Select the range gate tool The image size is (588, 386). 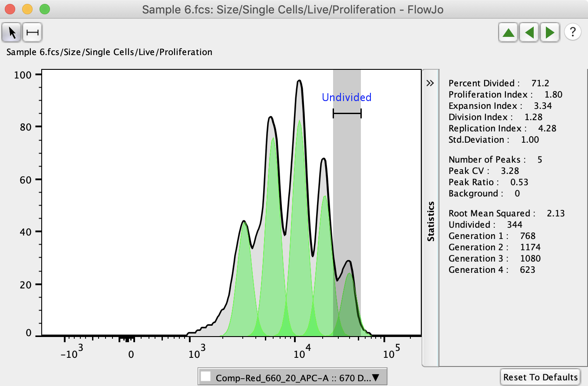pyautogui.click(x=33, y=33)
